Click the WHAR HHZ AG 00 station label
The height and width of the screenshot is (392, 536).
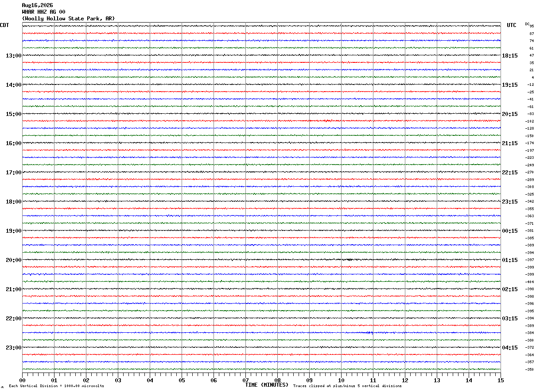pos(43,12)
